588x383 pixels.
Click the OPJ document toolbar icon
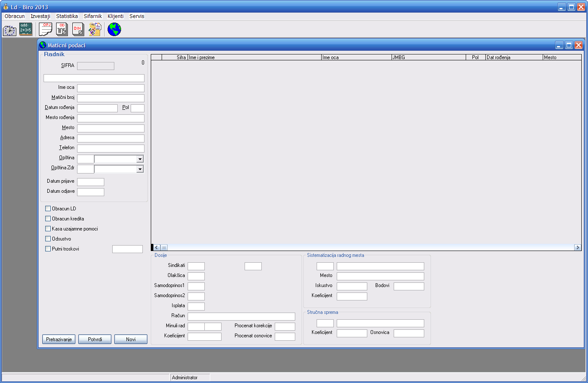(x=46, y=29)
